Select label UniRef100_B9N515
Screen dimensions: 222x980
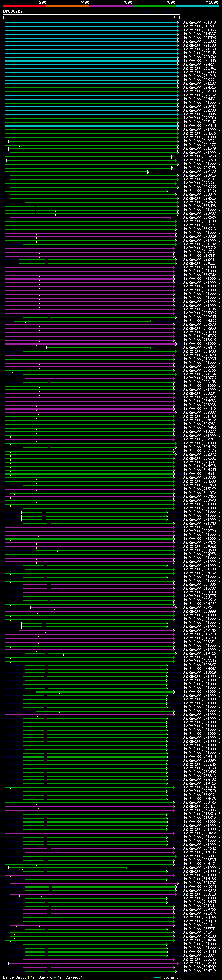199,88
